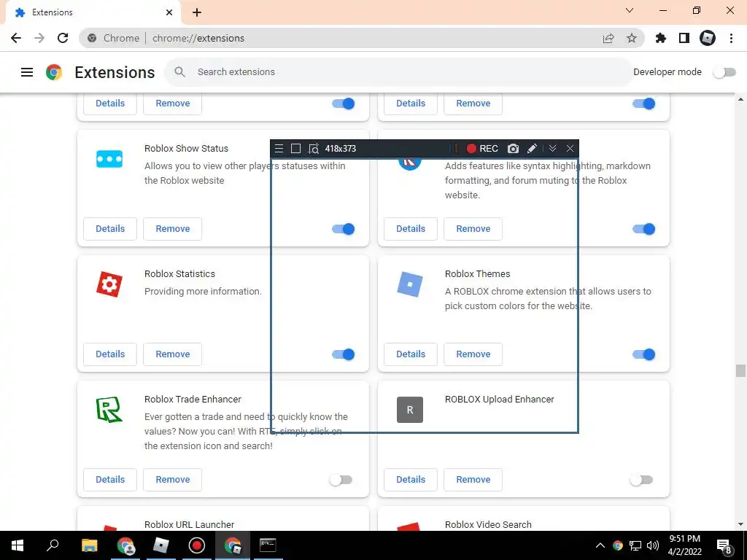
Task: Select the Extensions browser tab
Action: click(93, 12)
